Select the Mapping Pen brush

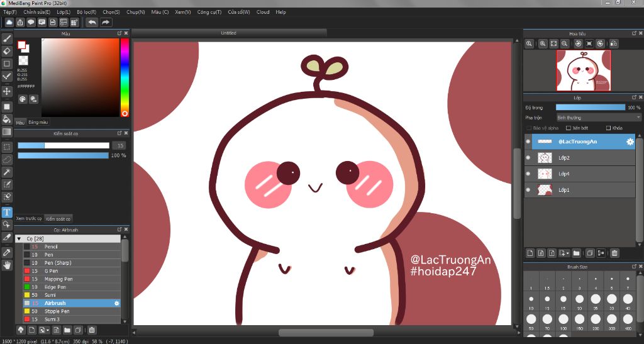point(72,279)
